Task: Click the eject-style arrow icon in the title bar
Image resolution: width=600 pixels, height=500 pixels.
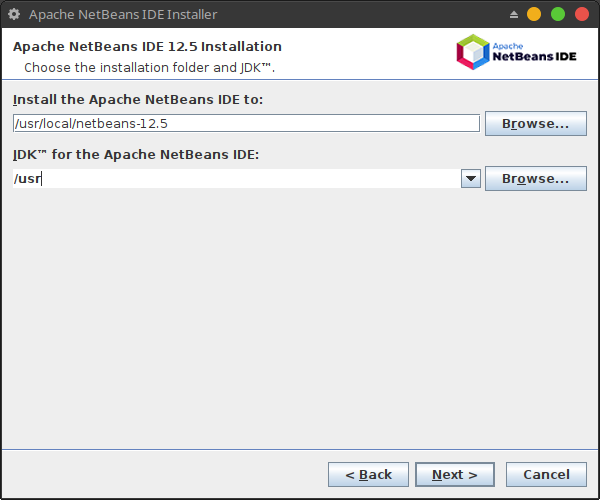Action: (x=514, y=15)
